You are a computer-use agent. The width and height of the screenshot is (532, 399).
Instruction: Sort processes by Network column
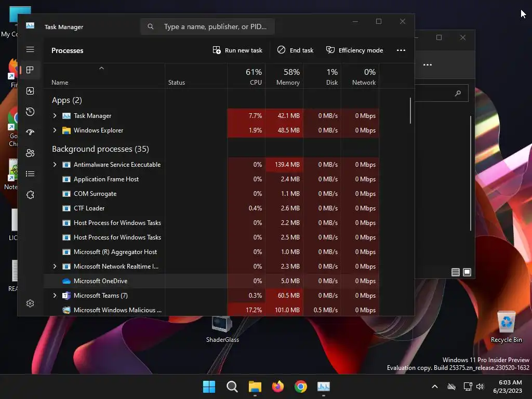[361, 77]
